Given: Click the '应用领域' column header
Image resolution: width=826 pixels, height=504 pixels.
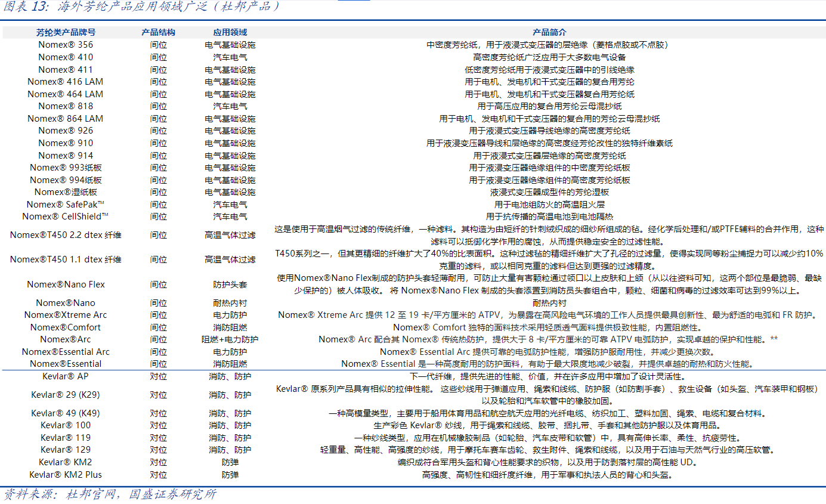Looking at the screenshot, I should coord(230,32).
